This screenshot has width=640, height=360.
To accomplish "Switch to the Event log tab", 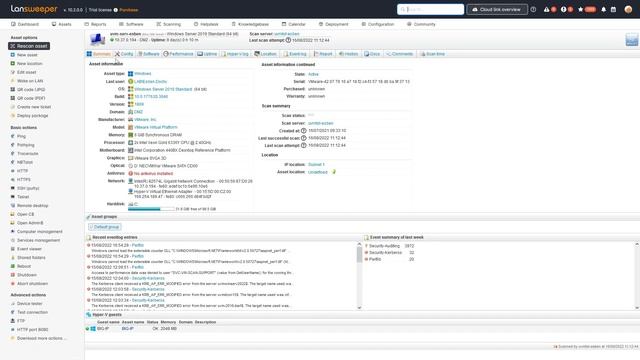I will 295,54.
